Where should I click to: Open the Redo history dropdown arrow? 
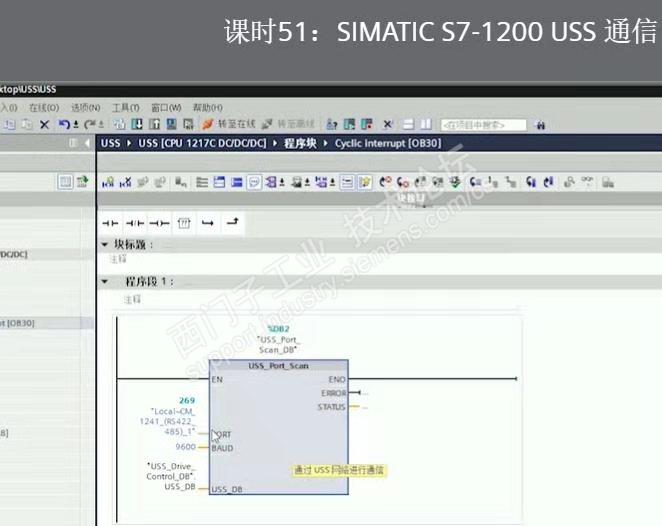click(101, 125)
